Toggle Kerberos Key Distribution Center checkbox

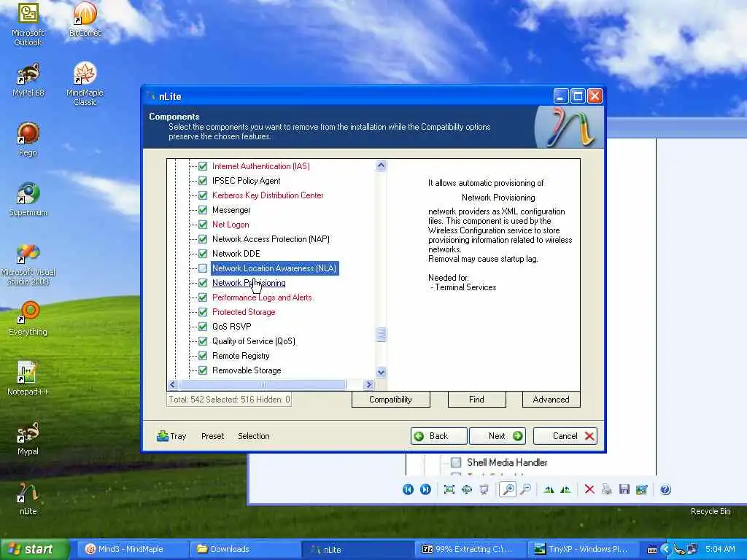point(203,195)
